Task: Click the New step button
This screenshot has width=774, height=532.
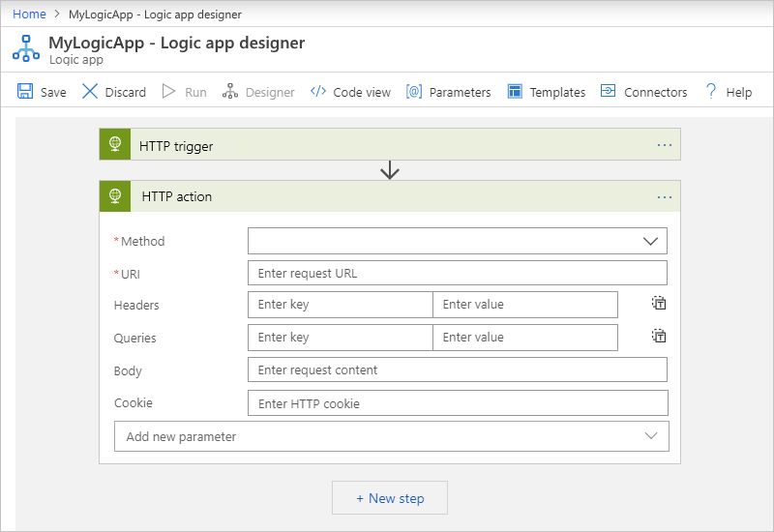Action: pos(390,498)
